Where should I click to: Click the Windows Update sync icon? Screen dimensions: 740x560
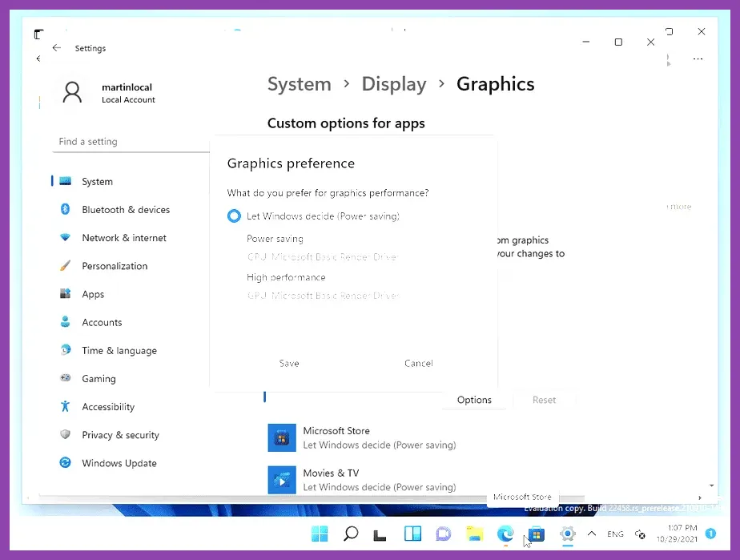click(65, 462)
